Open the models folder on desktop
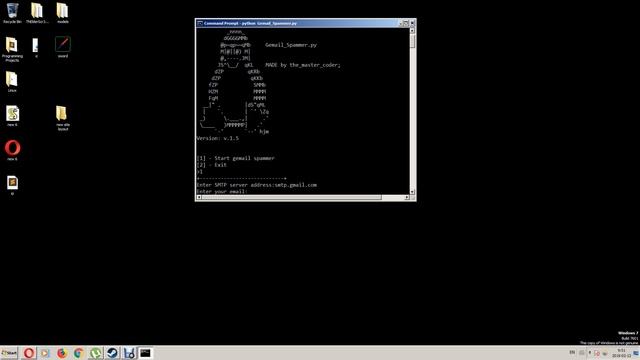This screenshot has height=360, width=640. pos(62,12)
